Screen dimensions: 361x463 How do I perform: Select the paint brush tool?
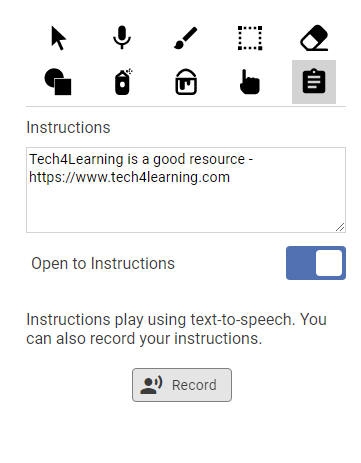186,38
